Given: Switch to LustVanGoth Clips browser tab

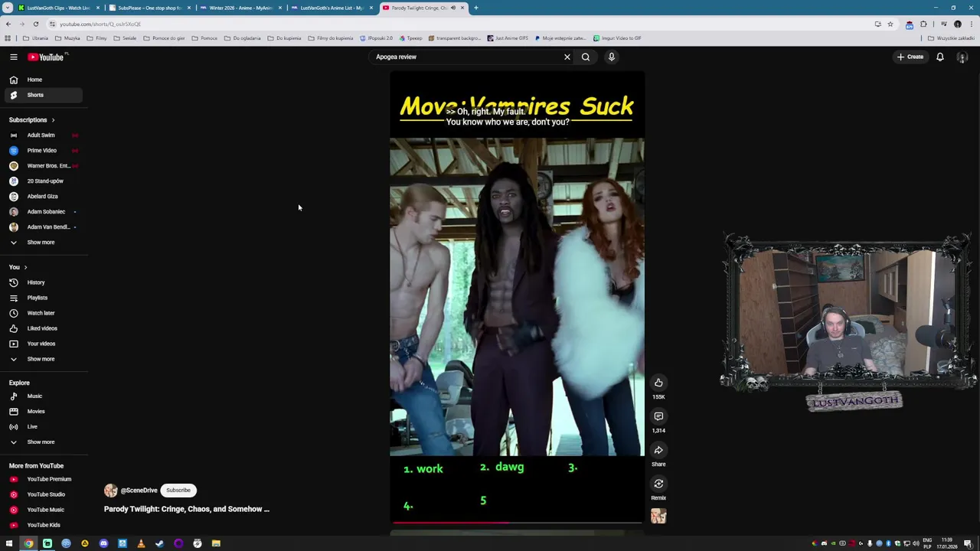Looking at the screenshot, I should tap(57, 8).
